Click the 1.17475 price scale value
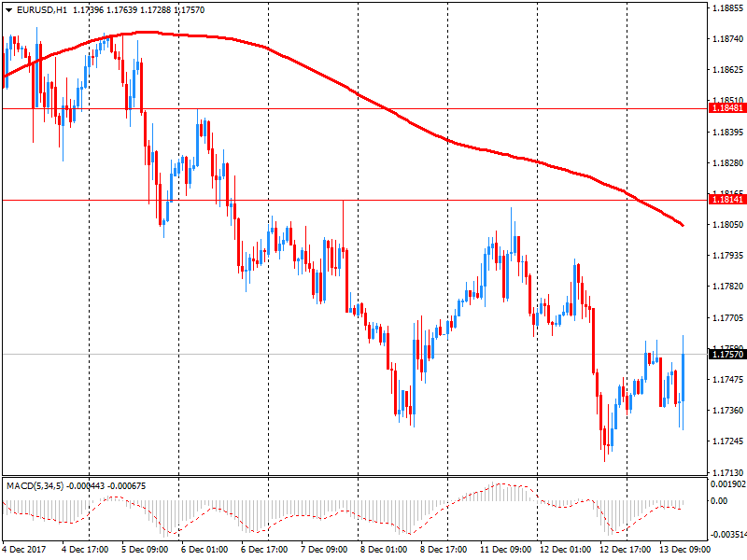Image resolution: width=747 pixels, height=560 pixels. pos(727,380)
